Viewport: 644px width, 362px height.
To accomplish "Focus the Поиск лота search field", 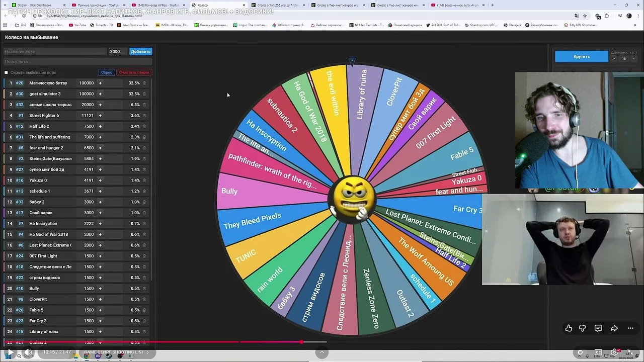I will point(77,61).
